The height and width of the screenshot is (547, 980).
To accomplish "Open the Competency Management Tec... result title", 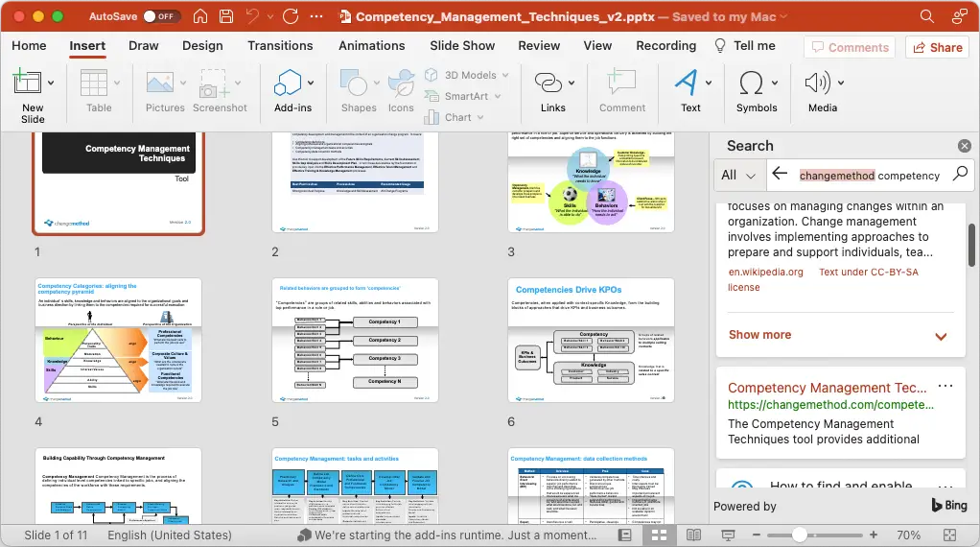I will 827,388.
